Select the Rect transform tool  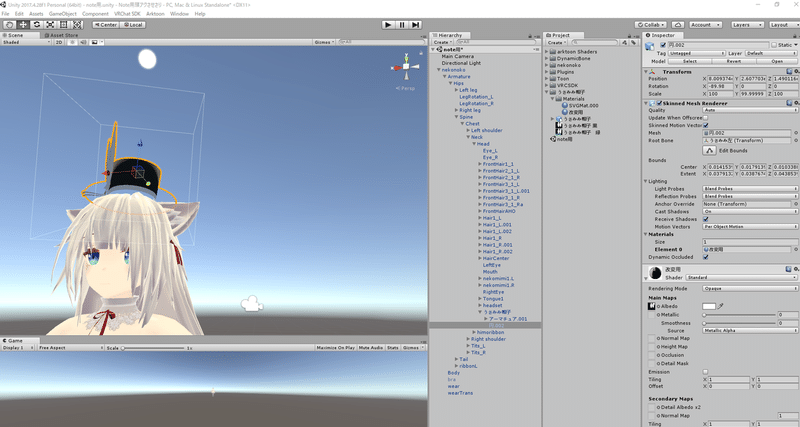coord(63,24)
